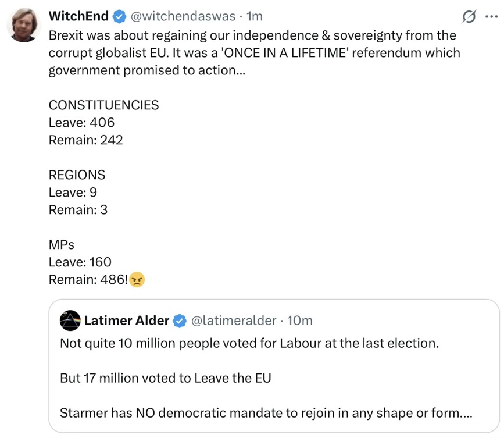
Task: Click WitchEnd's blue verified badge
Action: click(x=119, y=16)
